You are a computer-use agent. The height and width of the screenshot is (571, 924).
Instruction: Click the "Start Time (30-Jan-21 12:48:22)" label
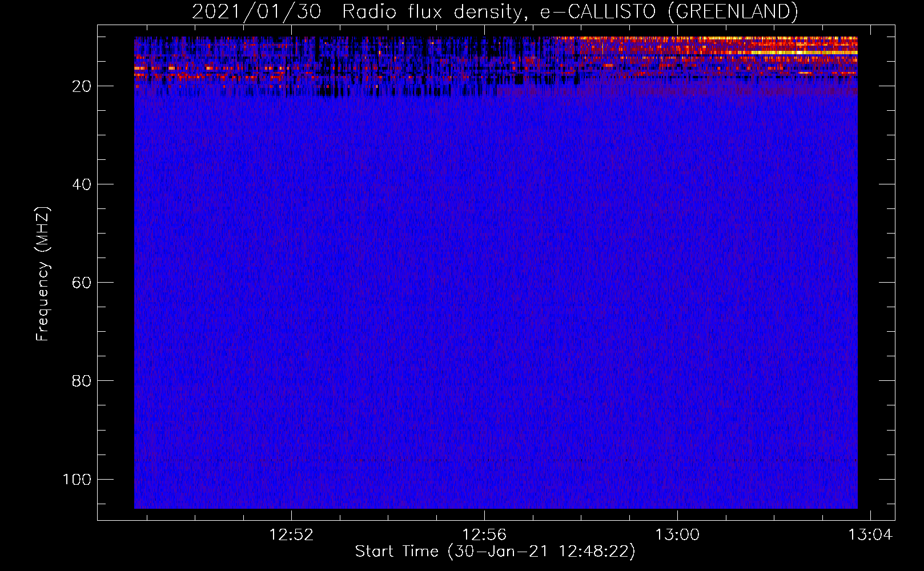pos(495,552)
